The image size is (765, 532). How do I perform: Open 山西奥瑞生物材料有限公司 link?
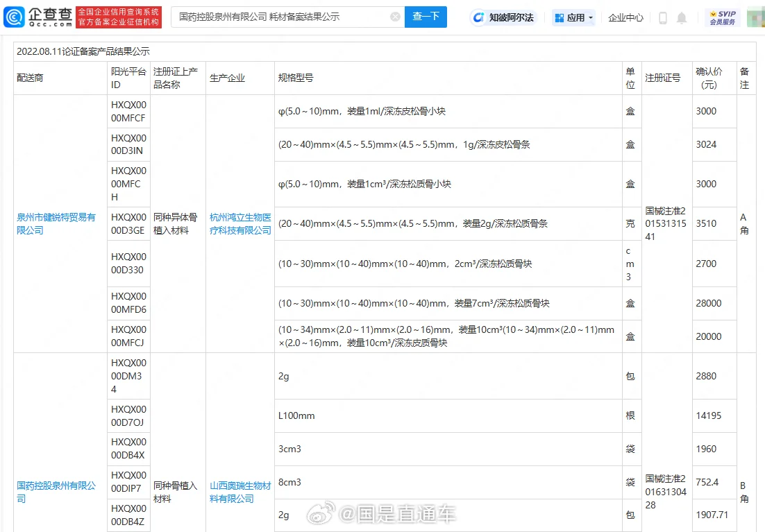(239, 492)
